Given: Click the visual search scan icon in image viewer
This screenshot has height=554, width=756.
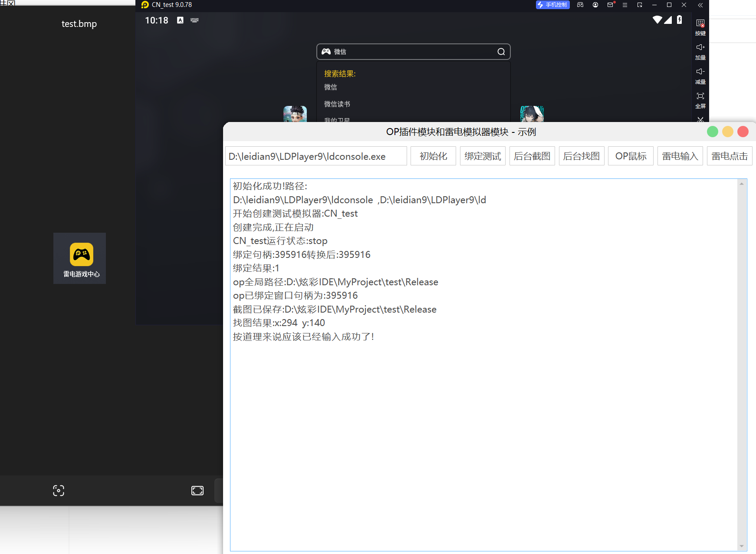Looking at the screenshot, I should [59, 491].
